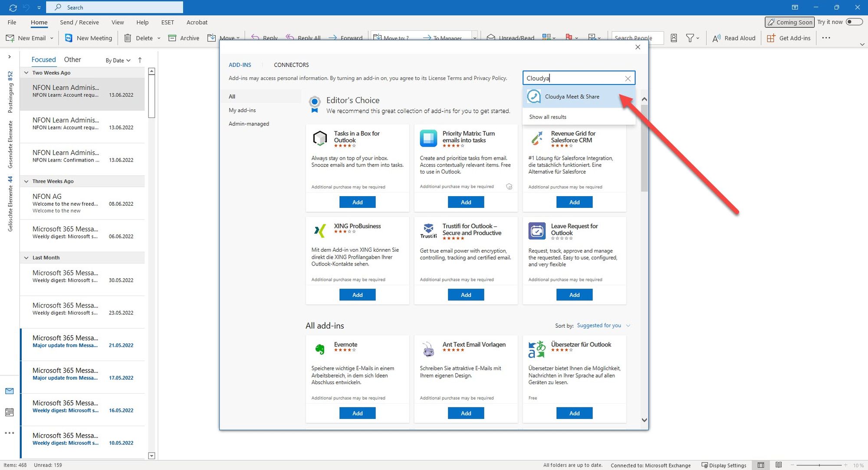Screen dimensions: 868x470
Task: Collapse the Two Weeks Ago group
Action: (x=26, y=73)
